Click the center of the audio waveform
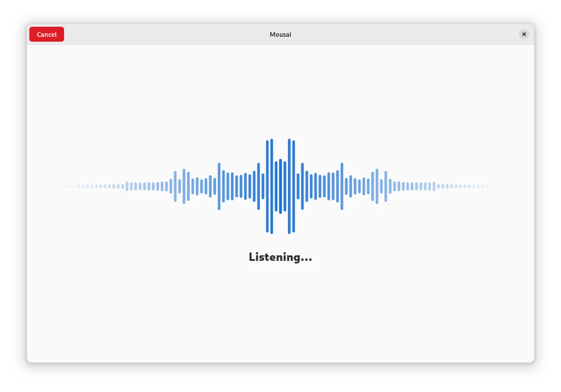The width and height of the screenshot is (561, 392). point(280,186)
